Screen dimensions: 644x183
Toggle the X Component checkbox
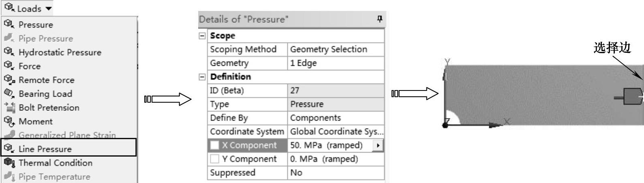point(215,145)
